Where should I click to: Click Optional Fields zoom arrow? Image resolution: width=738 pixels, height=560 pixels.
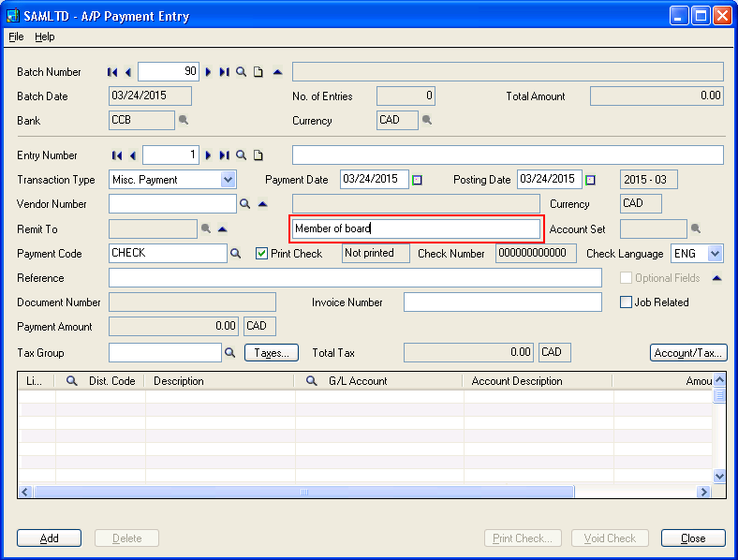coord(716,278)
